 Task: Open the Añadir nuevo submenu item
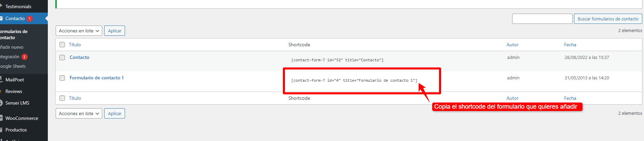point(12,47)
